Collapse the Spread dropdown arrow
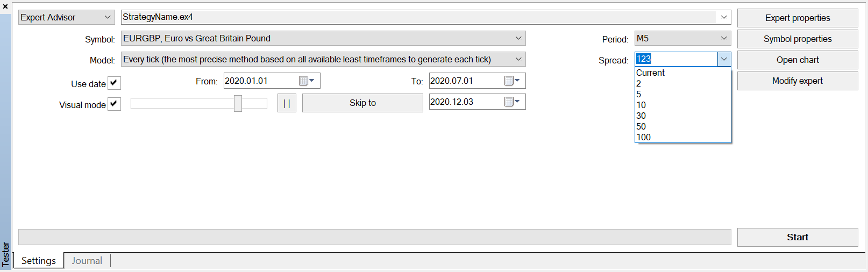This screenshot has width=868, height=272. [x=724, y=59]
